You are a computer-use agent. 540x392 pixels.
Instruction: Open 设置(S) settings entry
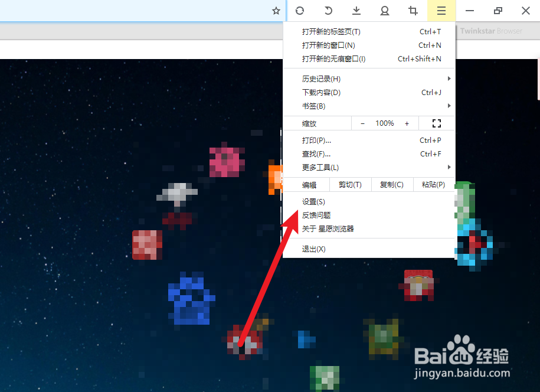coord(313,201)
